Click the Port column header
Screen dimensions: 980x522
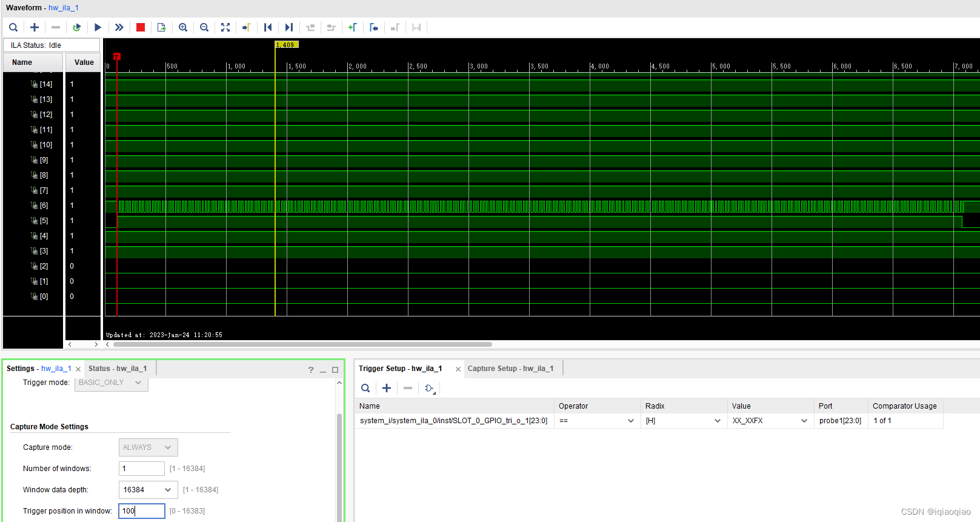click(x=841, y=406)
